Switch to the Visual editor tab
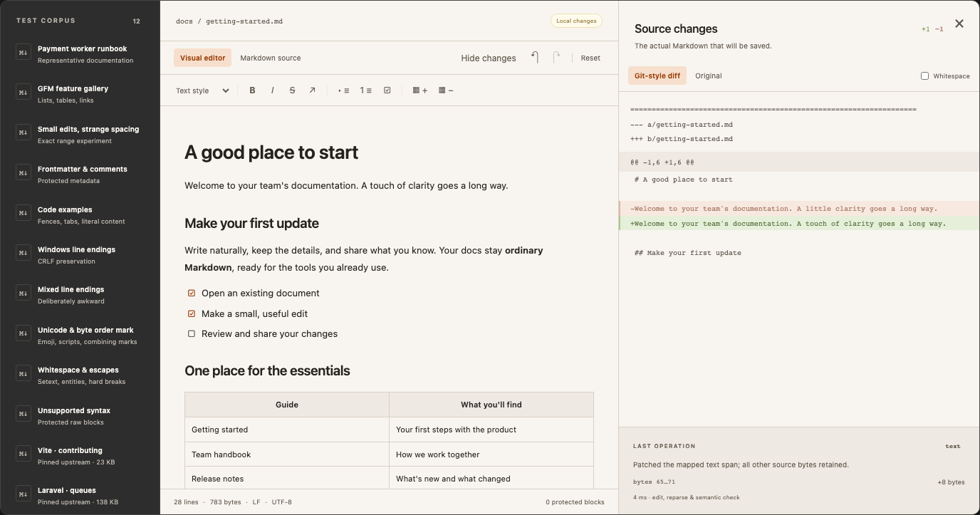This screenshot has height=515, width=980. pos(202,58)
